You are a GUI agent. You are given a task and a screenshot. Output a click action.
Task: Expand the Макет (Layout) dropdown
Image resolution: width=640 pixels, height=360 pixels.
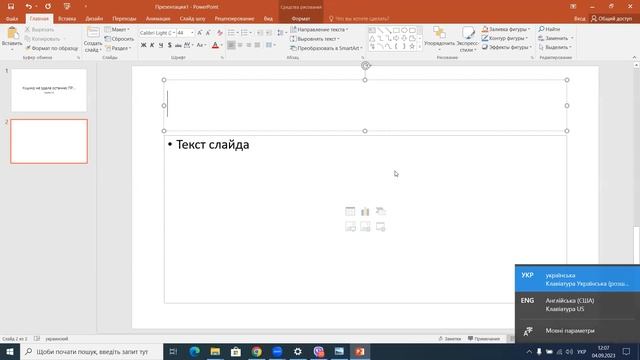click(x=117, y=29)
